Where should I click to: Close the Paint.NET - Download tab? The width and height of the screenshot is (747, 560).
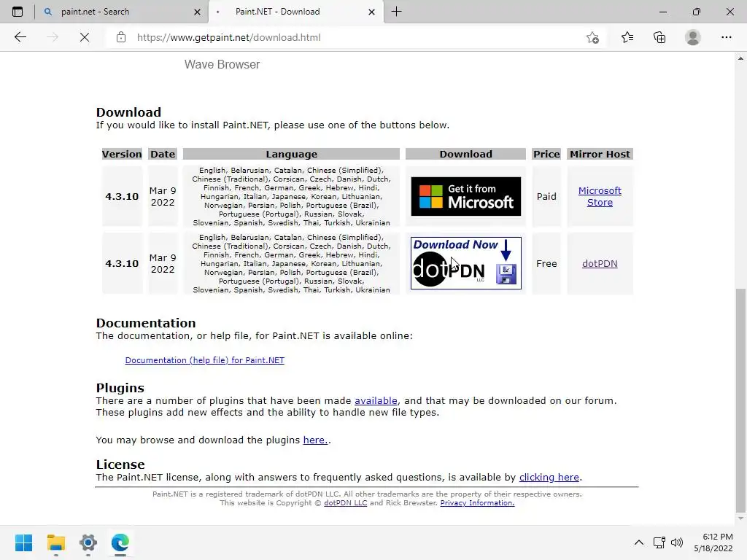click(x=371, y=12)
